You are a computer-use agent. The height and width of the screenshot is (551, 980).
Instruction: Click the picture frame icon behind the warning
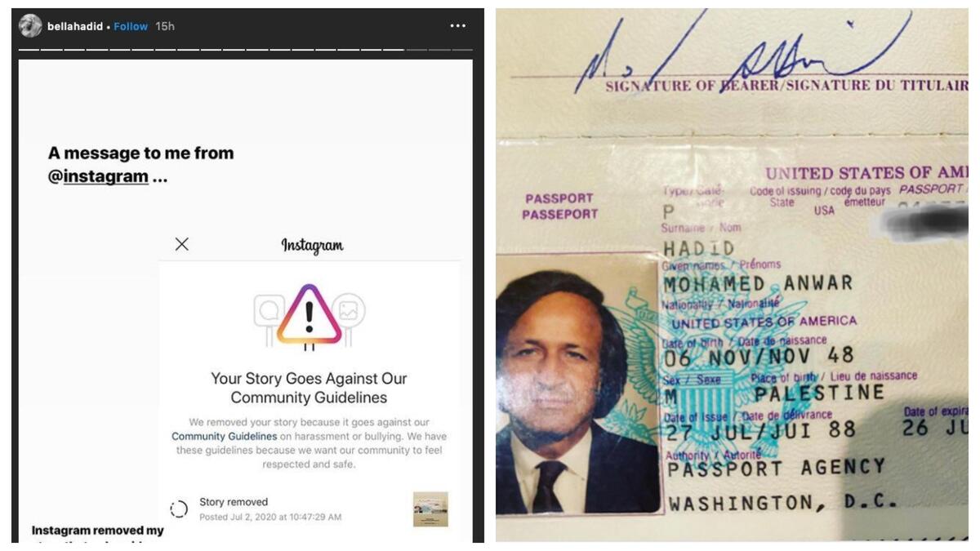[350, 310]
